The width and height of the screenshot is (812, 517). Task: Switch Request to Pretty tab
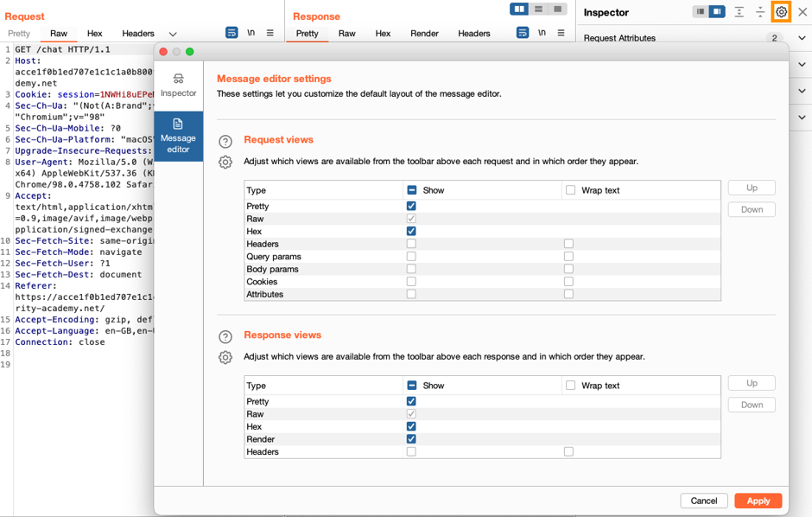19,33
